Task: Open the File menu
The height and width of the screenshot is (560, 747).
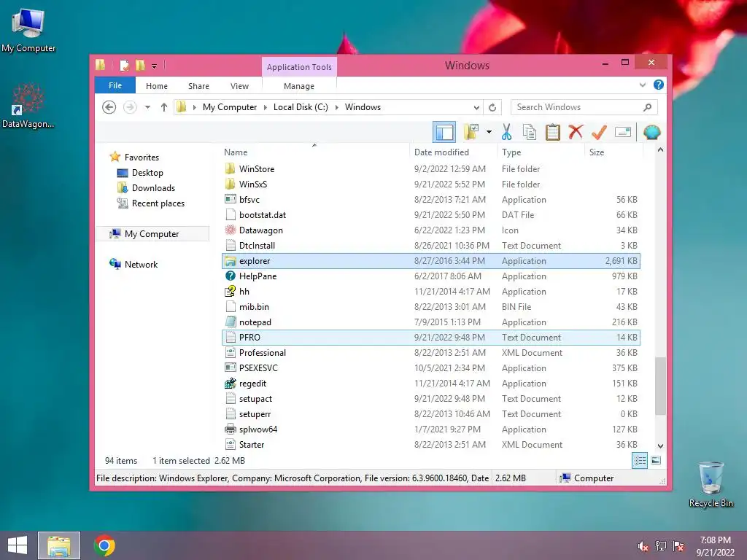Action: pos(115,85)
